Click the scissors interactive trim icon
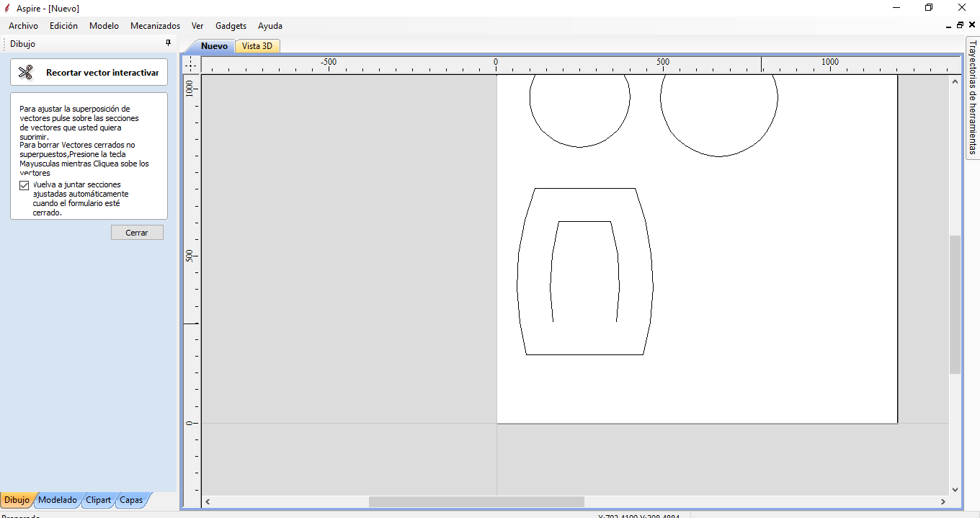 [x=27, y=72]
